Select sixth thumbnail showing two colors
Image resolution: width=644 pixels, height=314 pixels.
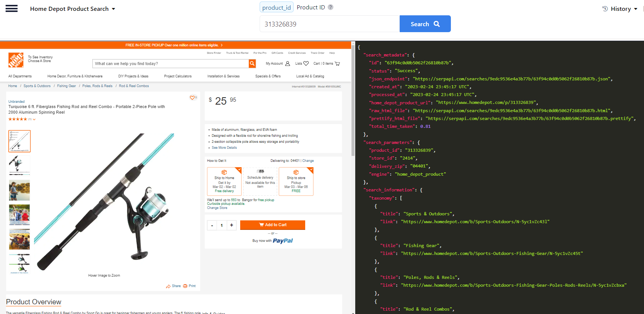(19, 264)
